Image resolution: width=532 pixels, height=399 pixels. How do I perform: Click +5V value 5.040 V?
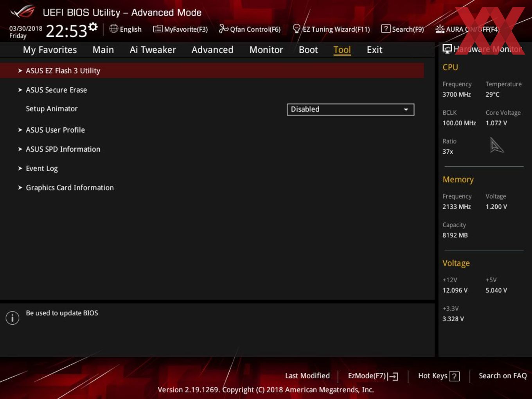pyautogui.click(x=496, y=291)
